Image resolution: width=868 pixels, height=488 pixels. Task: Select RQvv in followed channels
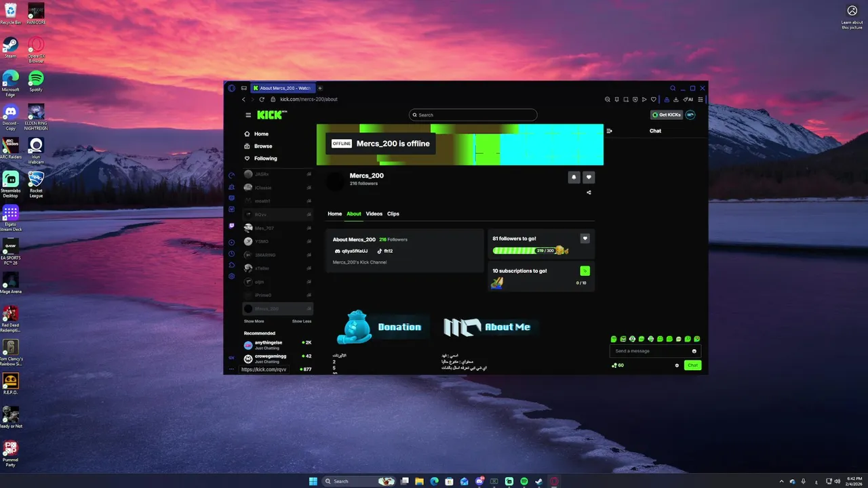278,214
